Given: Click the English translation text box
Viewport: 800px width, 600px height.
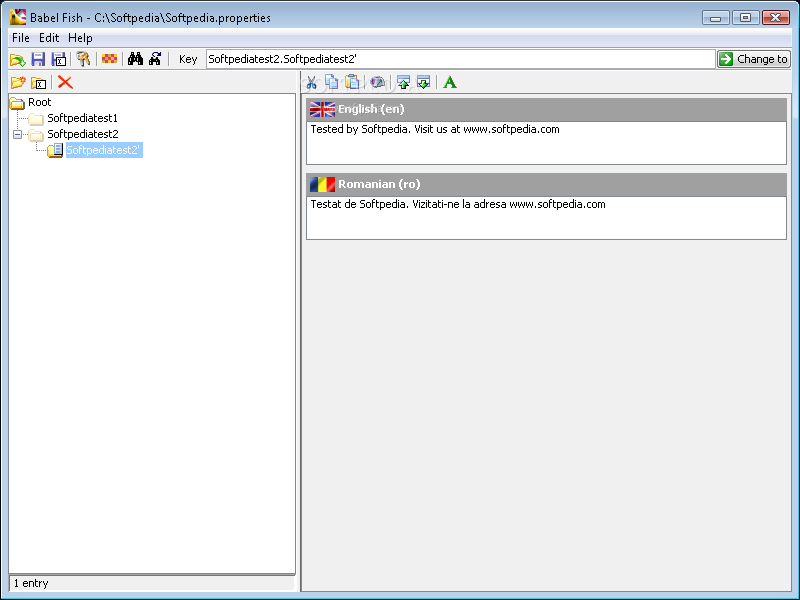Looking at the screenshot, I should (x=546, y=143).
